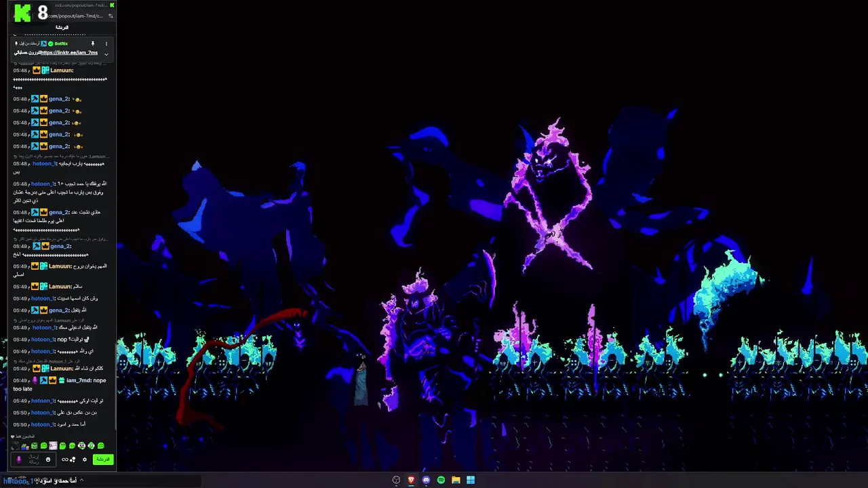This screenshot has height=488, width=868.
Task: Insert the angry green square emote
Action: click(35, 446)
